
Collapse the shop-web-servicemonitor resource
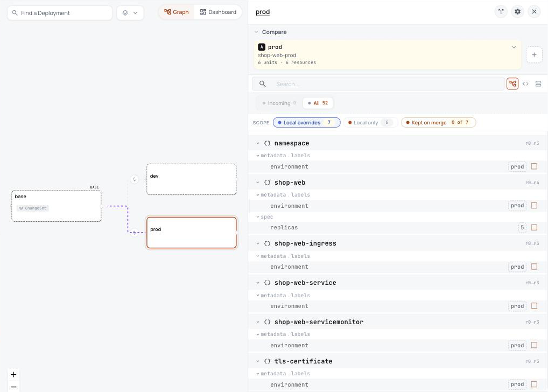click(x=257, y=322)
